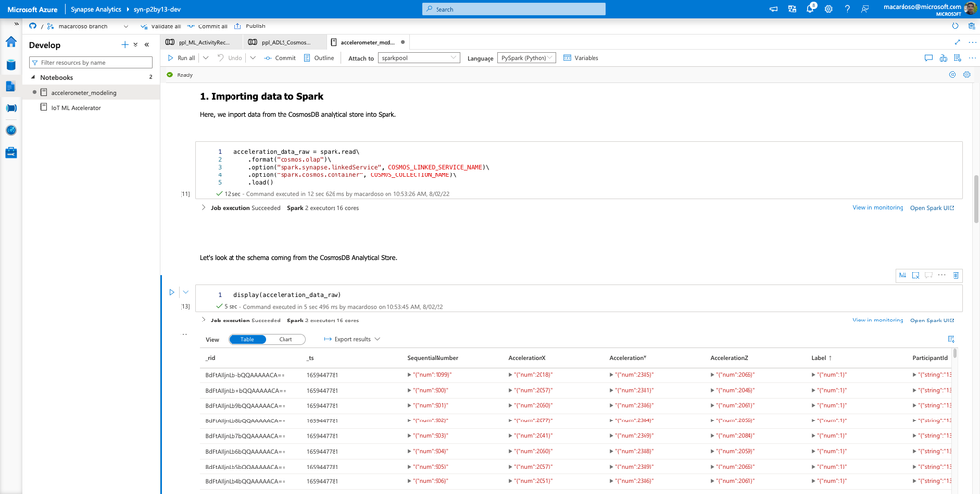Delete the cell using trash icon
The image size is (980, 494).
(955, 274)
